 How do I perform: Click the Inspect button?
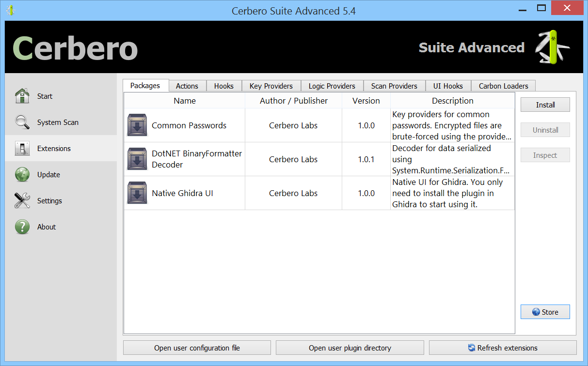pos(545,155)
